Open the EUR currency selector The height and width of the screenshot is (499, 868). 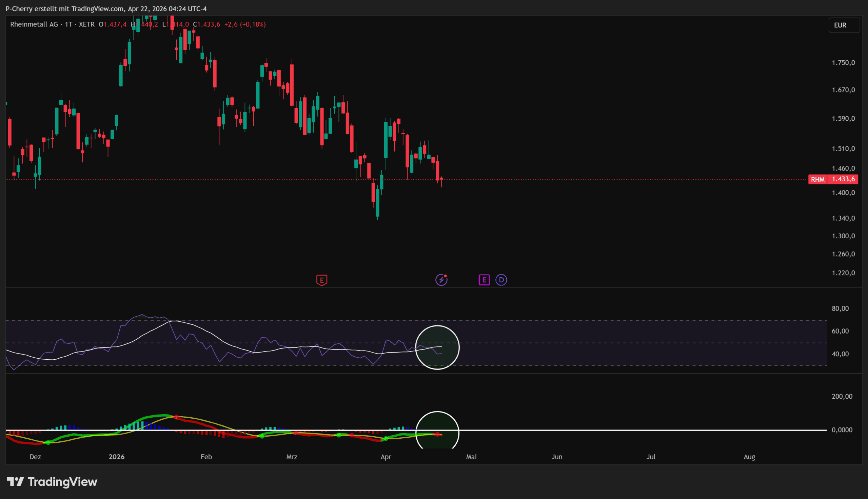pos(843,25)
